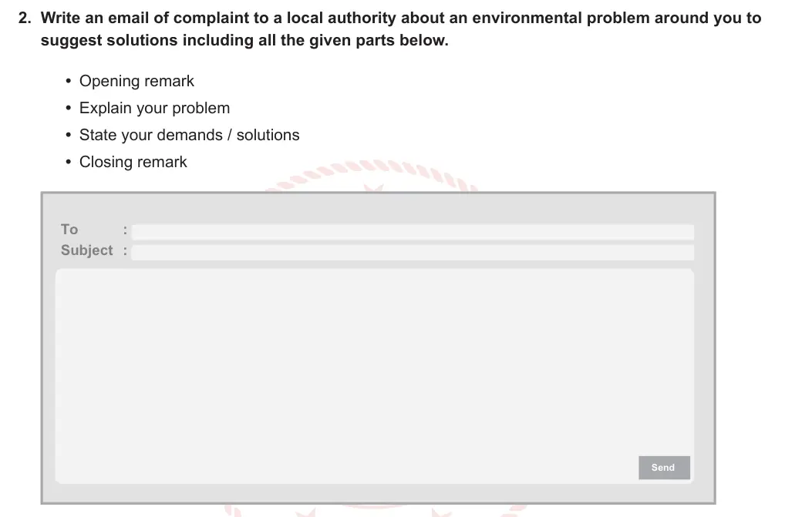Image resolution: width=812 pixels, height=517 pixels.
Task: Click the instruction line starting "Write an email"
Action: point(401,18)
